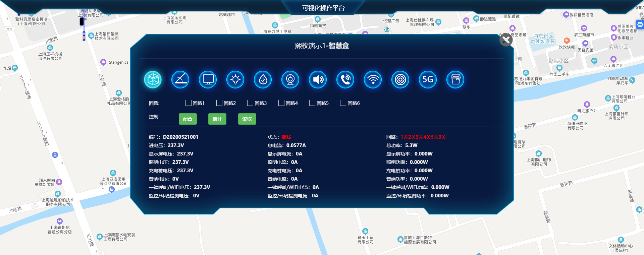Open the concentric target radar icon
This screenshot has width=644, height=255.
(400, 80)
